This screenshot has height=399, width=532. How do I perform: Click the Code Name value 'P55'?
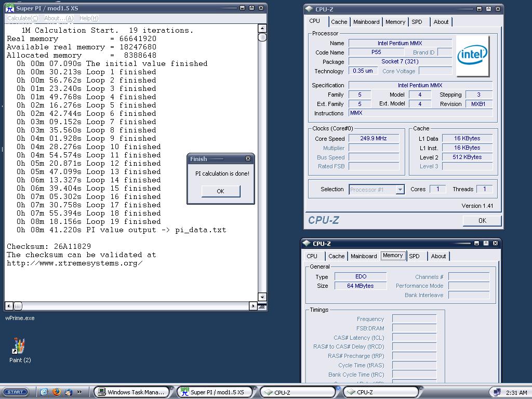click(x=376, y=52)
